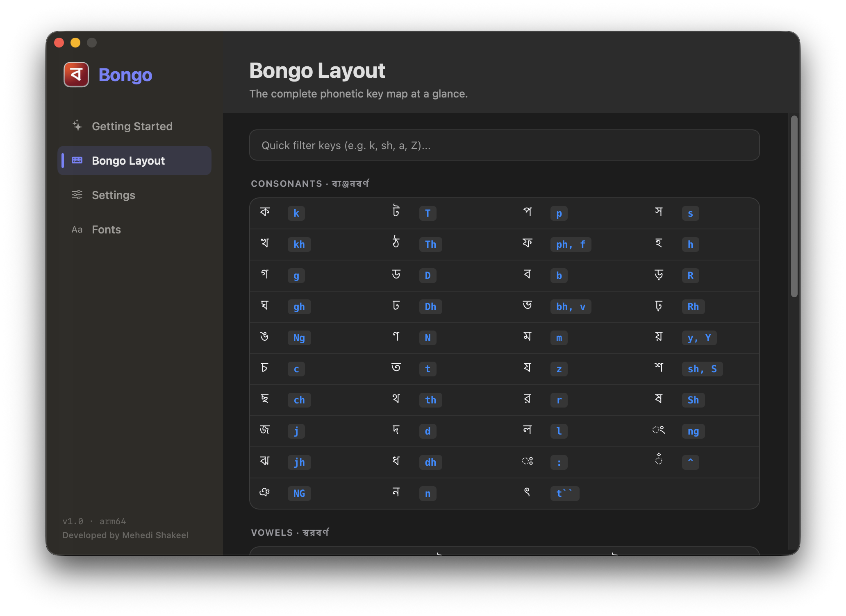
Task: Click the red Bongo app logo
Action: point(76,75)
